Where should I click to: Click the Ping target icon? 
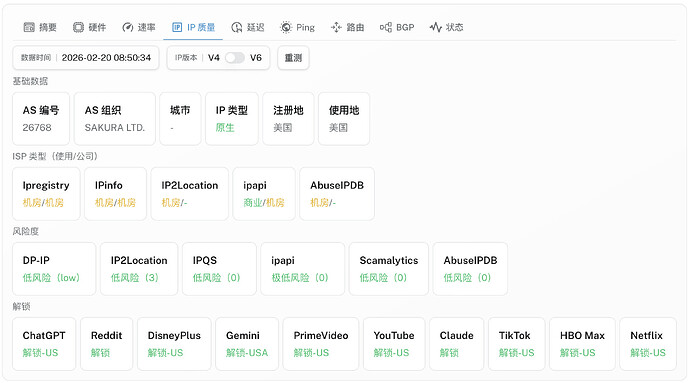point(286,27)
